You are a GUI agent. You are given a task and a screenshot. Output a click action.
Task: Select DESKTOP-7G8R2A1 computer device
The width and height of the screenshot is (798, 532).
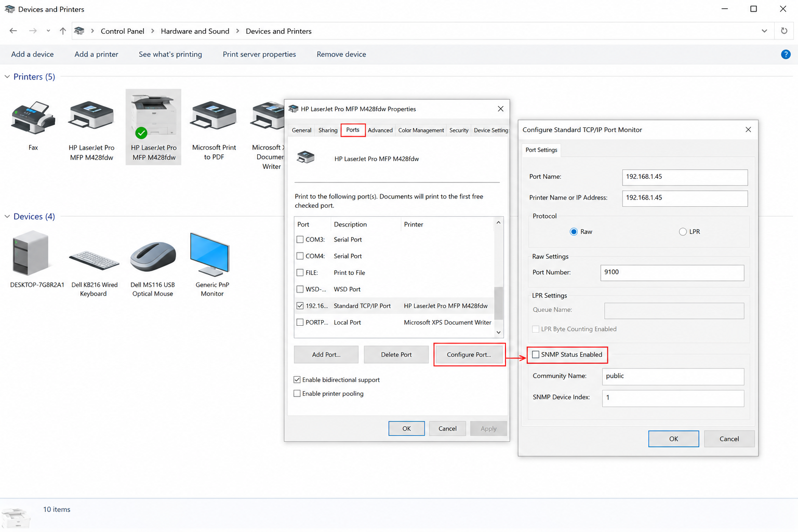coord(31,254)
